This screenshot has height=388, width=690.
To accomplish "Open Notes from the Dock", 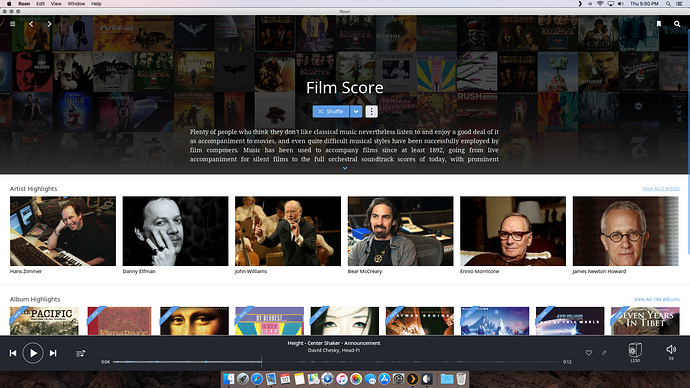I will coord(299,379).
